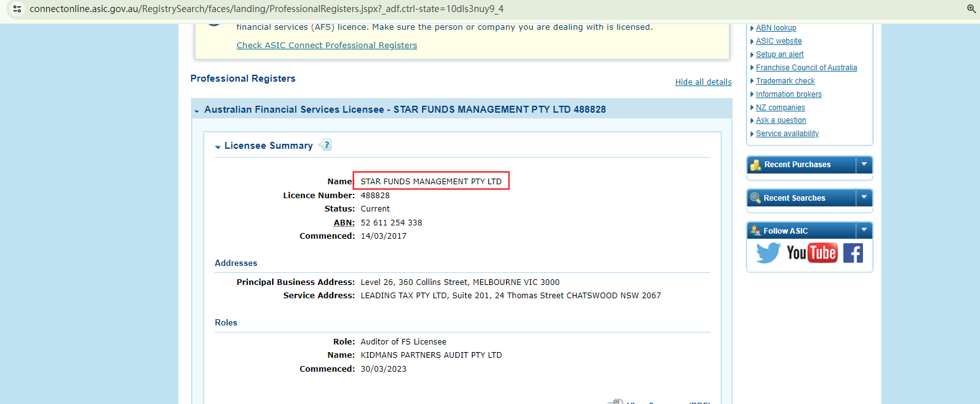980x404 pixels.
Task: Open the Licensee Summary help icon
Action: click(325, 146)
